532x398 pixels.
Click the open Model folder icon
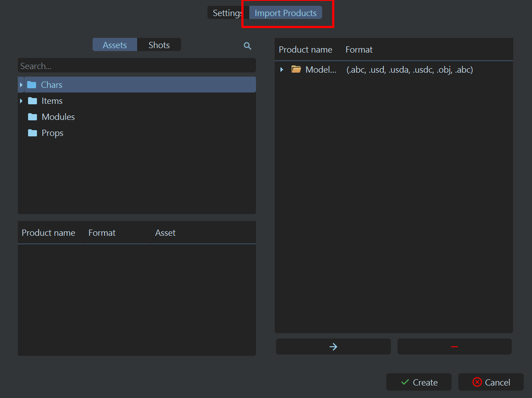pyautogui.click(x=296, y=70)
